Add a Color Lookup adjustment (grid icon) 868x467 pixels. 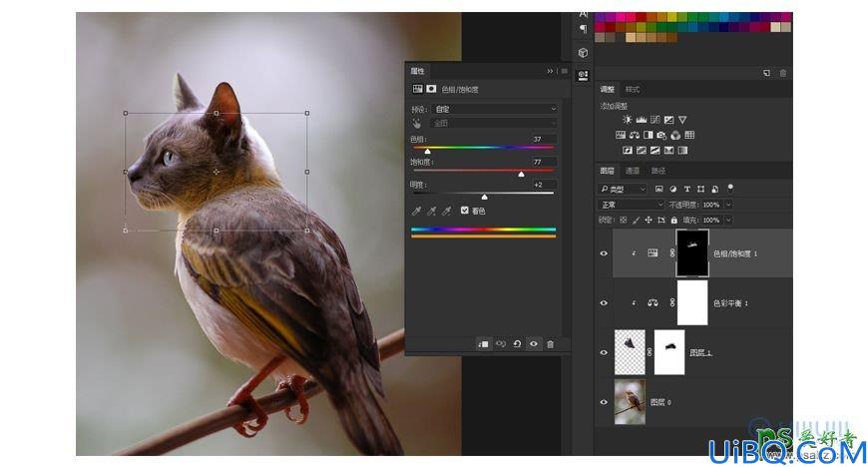coord(689,135)
